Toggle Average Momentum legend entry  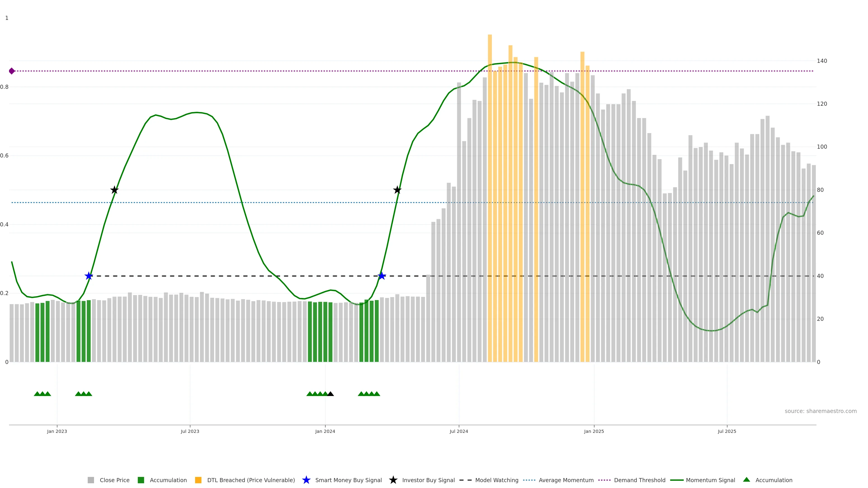coord(566,480)
